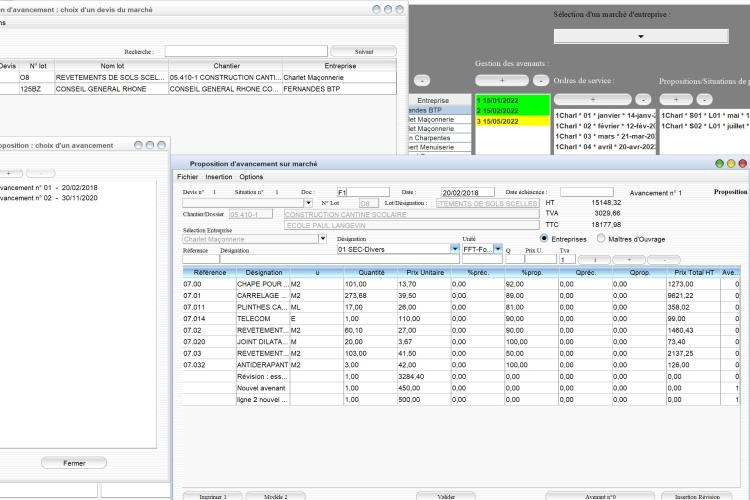The width and height of the screenshot is (750, 500).
Task: Select the green avenant 2 15/02/2022
Action: [x=513, y=111]
